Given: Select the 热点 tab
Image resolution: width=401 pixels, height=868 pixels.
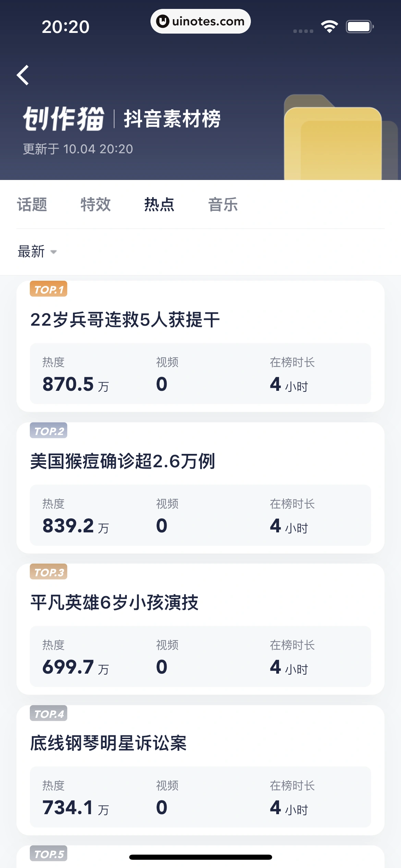Looking at the screenshot, I should tap(159, 205).
